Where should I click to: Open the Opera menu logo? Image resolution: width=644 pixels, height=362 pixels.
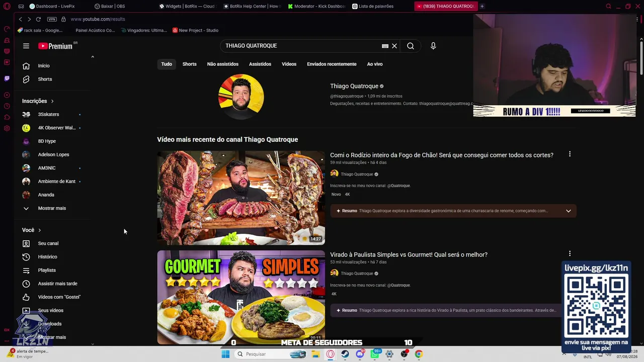coord(7,7)
